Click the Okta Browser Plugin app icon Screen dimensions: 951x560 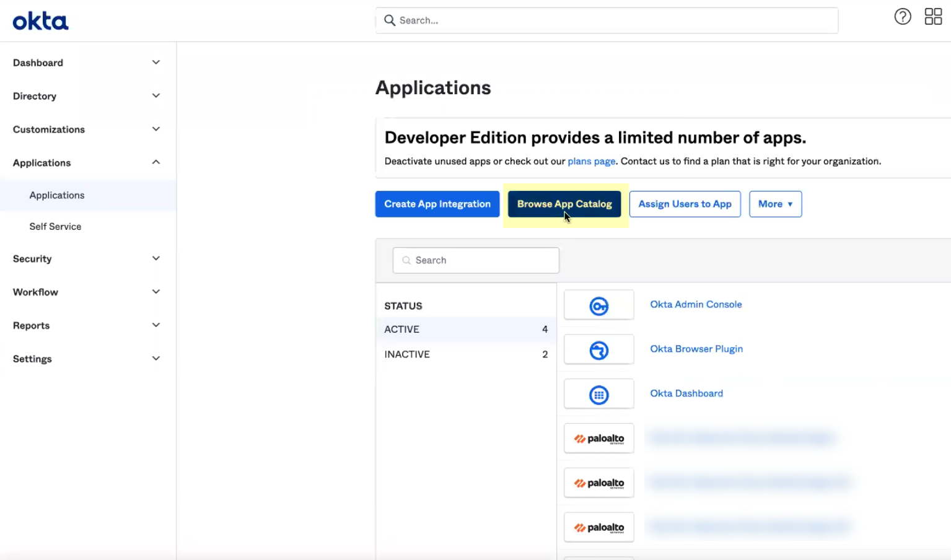(598, 350)
